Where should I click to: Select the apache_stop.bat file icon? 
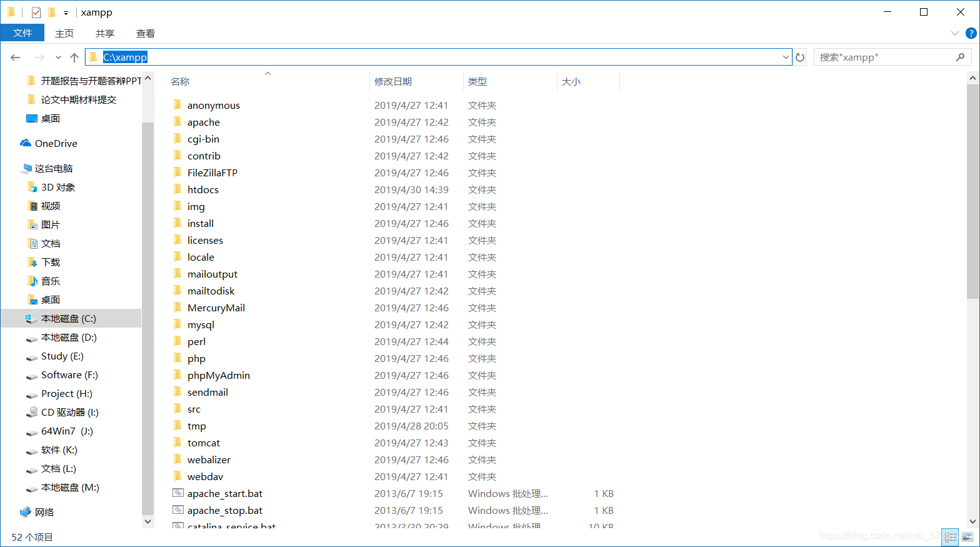(177, 510)
